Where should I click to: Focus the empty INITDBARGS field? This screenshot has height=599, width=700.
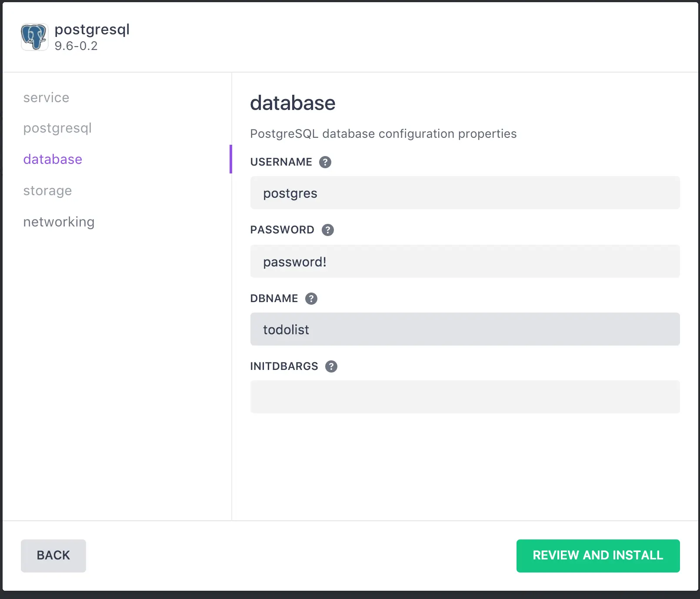point(465,397)
